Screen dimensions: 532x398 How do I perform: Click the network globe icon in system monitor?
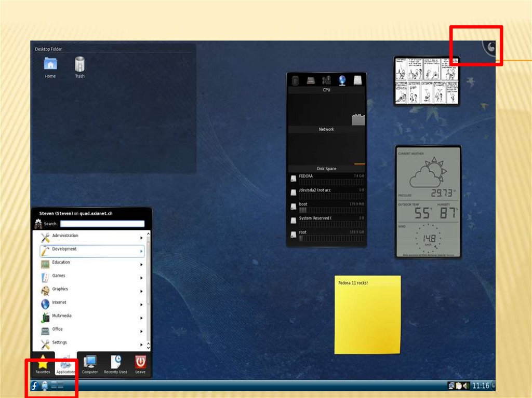(342, 80)
